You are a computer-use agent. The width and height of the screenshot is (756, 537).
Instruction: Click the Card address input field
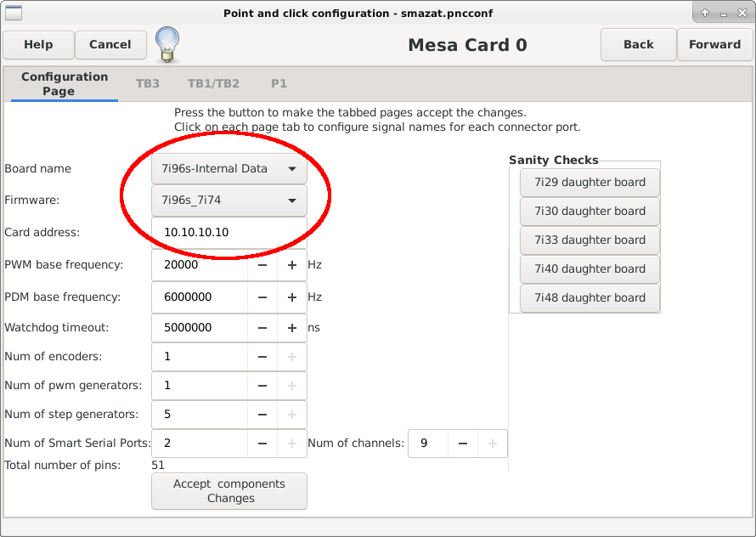[x=229, y=233]
